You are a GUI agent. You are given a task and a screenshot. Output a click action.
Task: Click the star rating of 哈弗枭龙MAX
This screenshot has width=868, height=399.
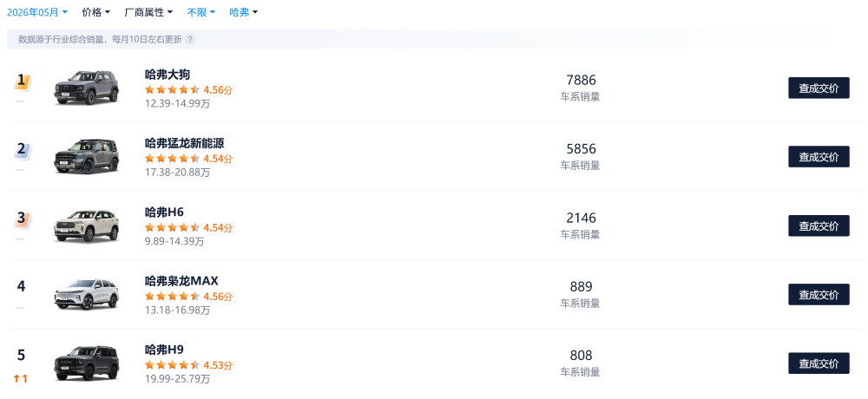[172, 297]
